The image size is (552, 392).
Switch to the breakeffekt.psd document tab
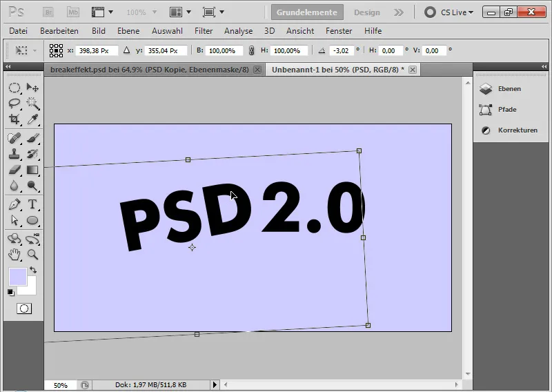(150, 70)
